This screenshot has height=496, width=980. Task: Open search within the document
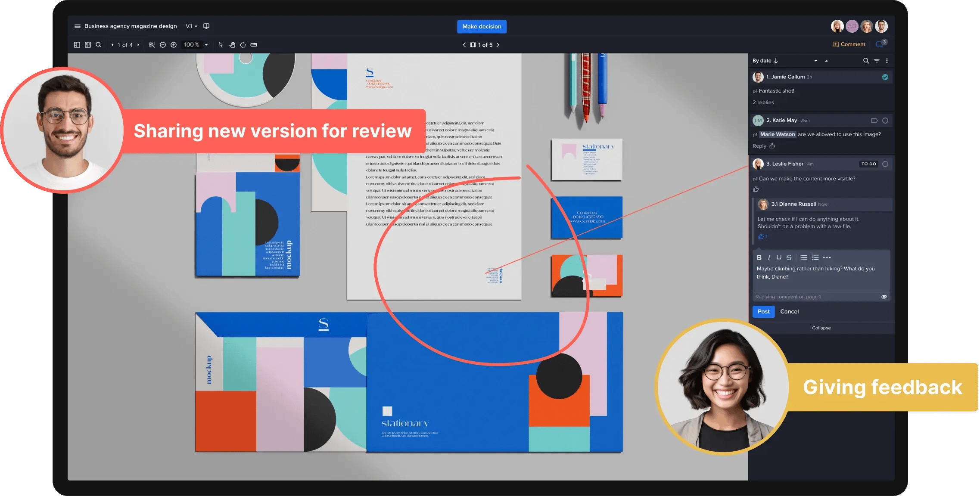tap(99, 45)
